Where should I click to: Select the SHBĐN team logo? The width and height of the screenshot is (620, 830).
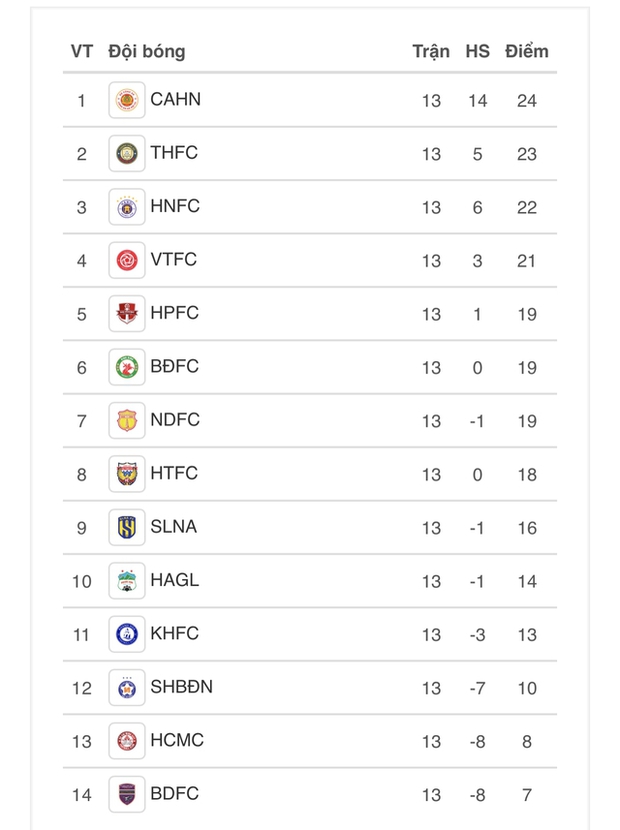click(127, 688)
